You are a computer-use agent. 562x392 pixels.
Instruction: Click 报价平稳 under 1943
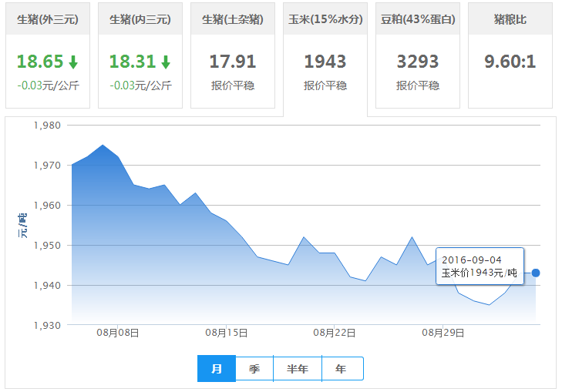tap(325, 85)
